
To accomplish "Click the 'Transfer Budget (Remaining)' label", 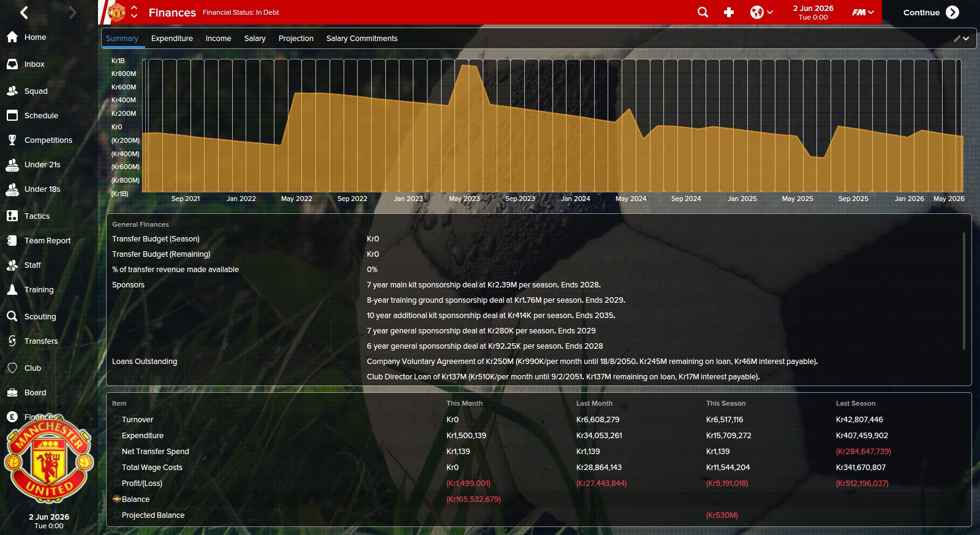I will [161, 254].
